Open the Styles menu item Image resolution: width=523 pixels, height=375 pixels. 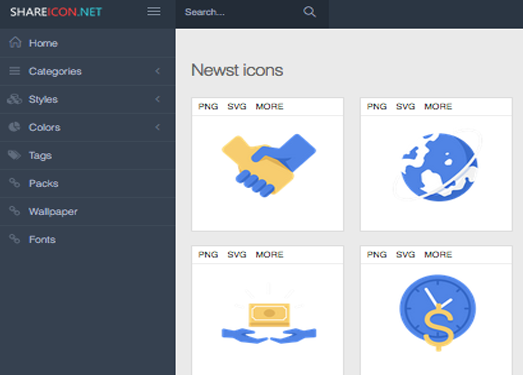pyautogui.click(x=87, y=99)
